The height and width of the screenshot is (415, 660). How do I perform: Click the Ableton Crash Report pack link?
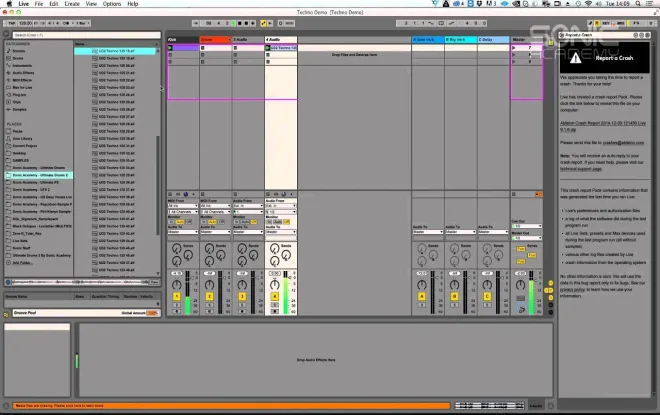click(602, 126)
